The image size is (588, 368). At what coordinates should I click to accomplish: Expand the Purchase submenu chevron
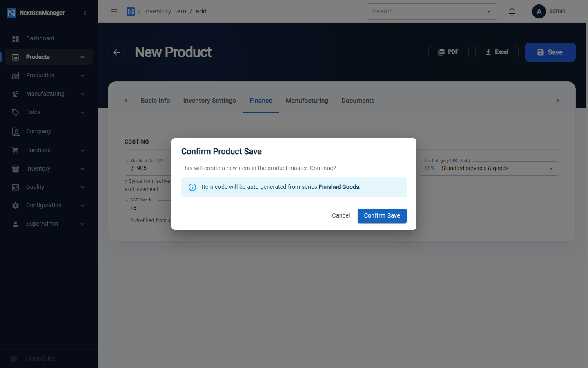(82, 150)
